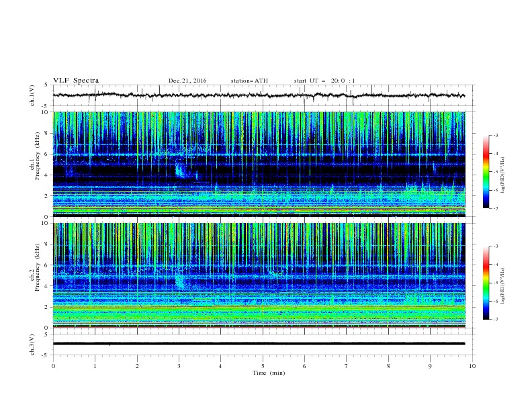
Task: Click the ch.3 voltage waveform trace
Action: [259, 344]
